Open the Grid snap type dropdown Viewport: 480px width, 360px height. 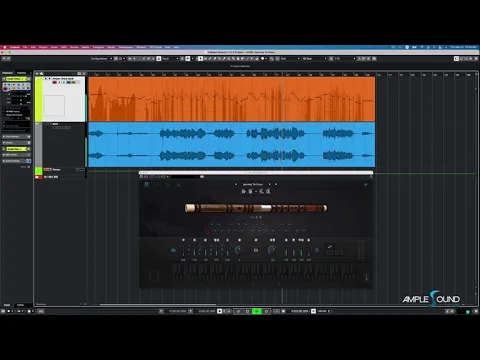pos(290,59)
